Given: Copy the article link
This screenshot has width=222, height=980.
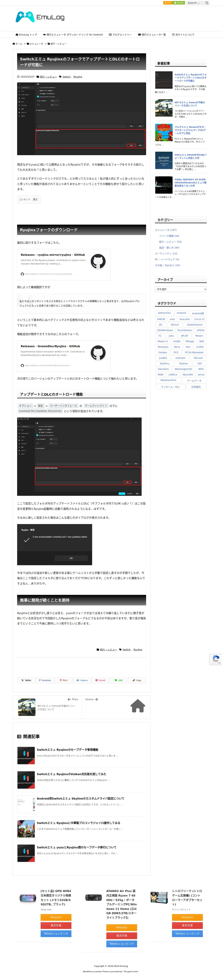Looking at the screenshot, I should tap(137, 680).
